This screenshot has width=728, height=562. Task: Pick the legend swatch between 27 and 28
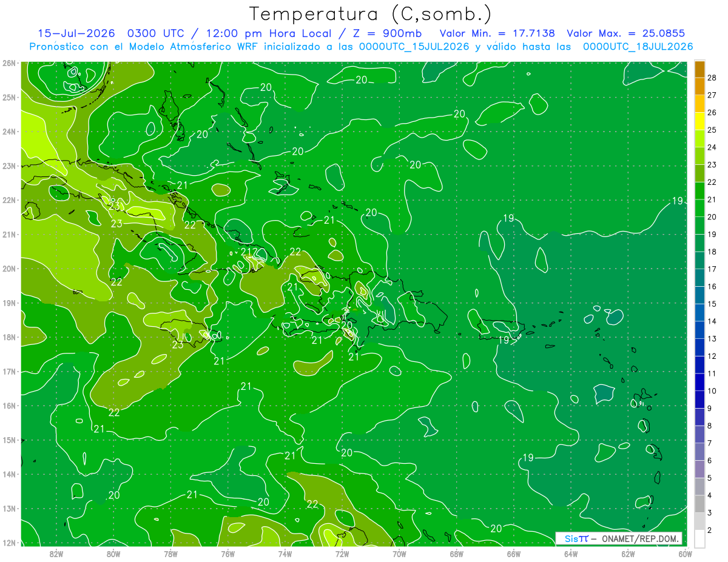699,87
